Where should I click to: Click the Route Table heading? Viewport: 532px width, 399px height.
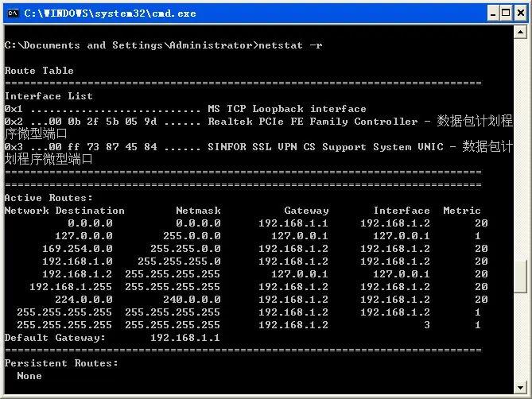point(39,71)
